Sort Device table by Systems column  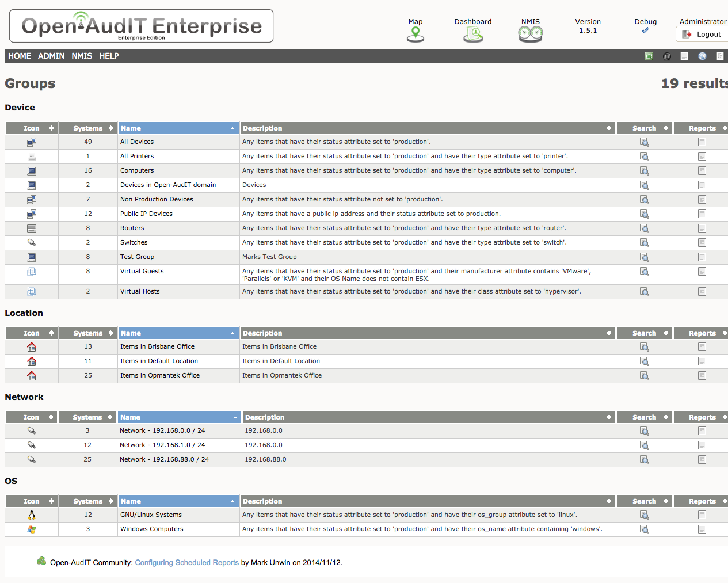click(x=88, y=128)
